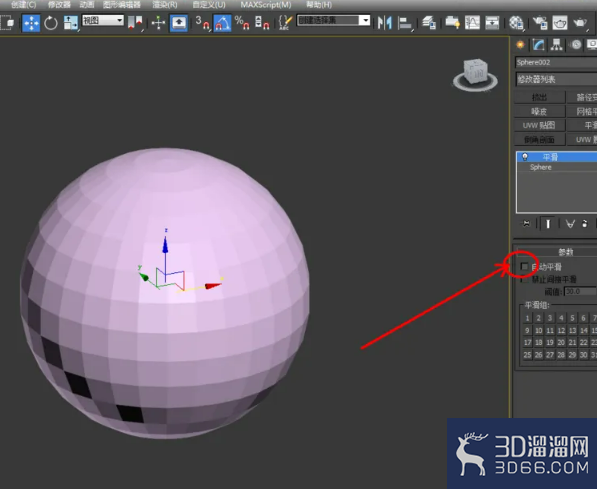Open the 动画 menu

[87, 5]
